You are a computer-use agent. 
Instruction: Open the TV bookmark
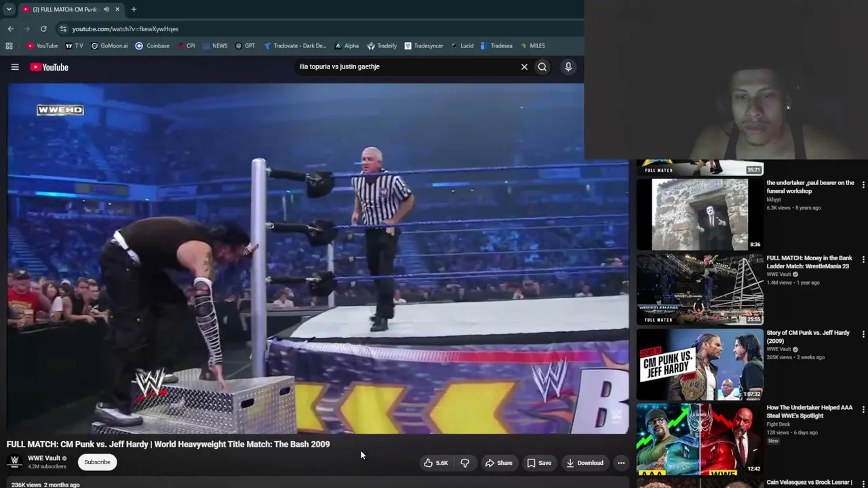click(74, 46)
